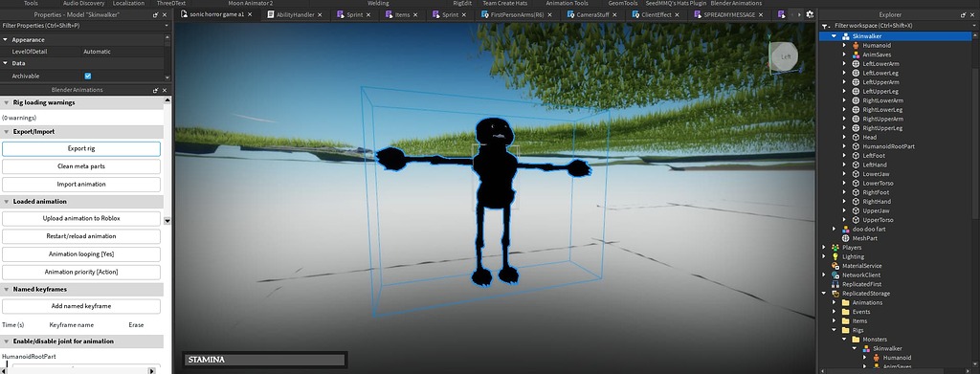Click the Animation priority [Action] button

pyautogui.click(x=81, y=273)
